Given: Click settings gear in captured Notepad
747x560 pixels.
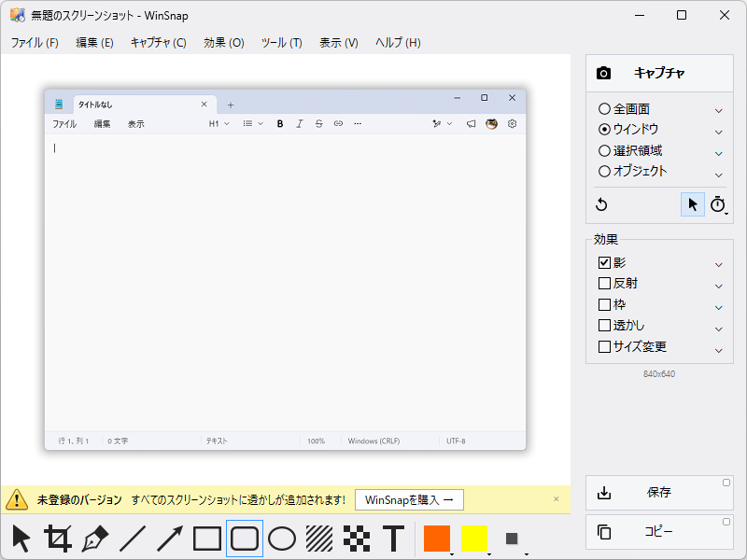Looking at the screenshot, I should (x=512, y=124).
